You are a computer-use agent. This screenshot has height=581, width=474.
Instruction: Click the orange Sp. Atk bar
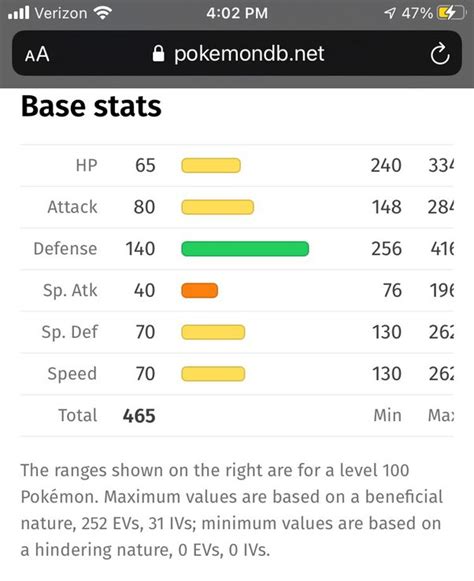tap(199, 290)
